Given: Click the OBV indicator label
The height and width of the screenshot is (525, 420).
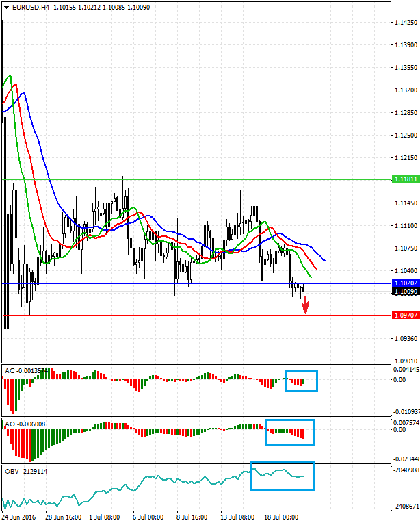Looking at the screenshot, I should [x=11, y=471].
